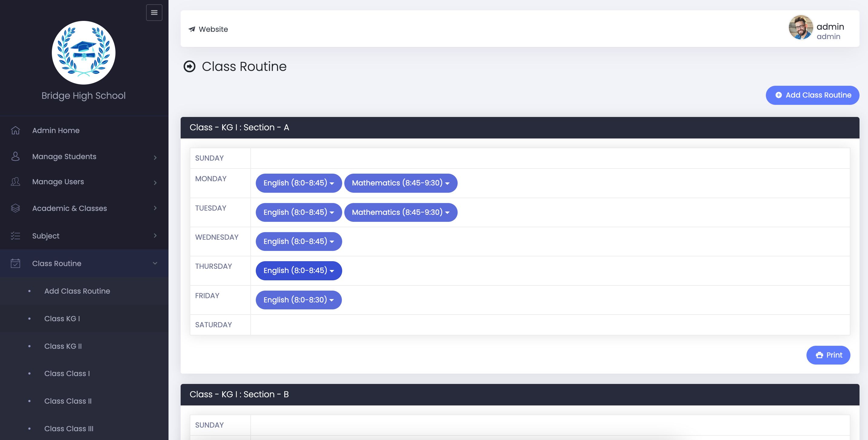Click the paper plane Website icon

[x=192, y=29]
